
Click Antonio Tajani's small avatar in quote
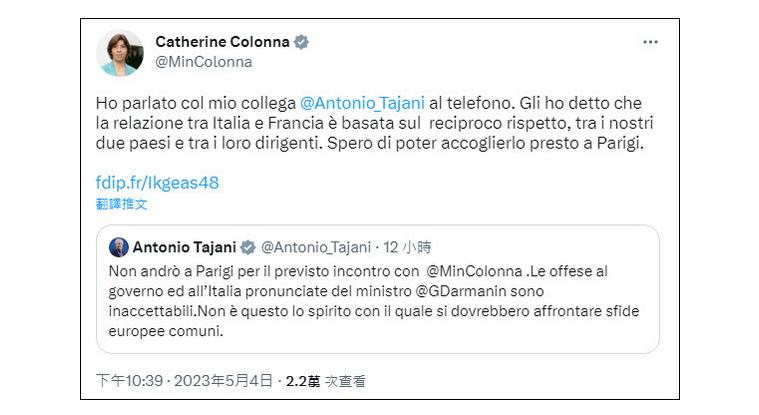click(118, 247)
